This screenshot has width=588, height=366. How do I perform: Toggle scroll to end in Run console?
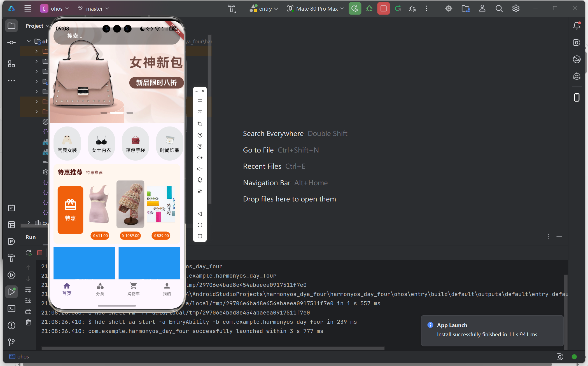28,301
